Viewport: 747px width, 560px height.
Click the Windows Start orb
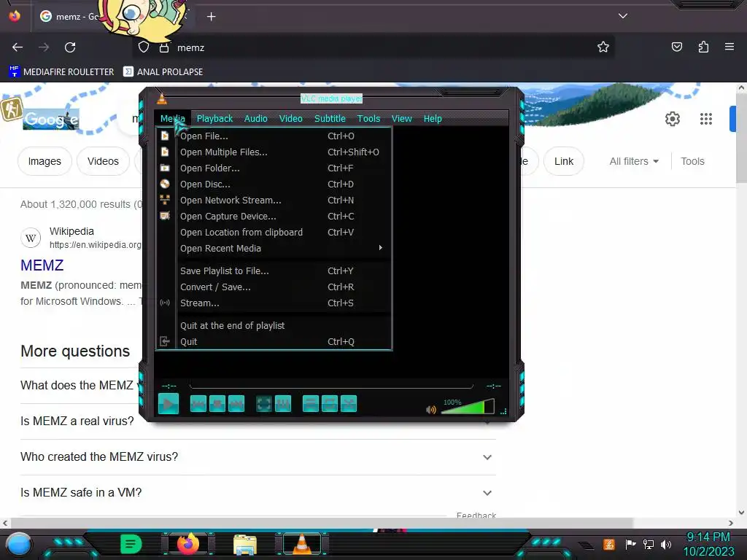pos(18,544)
